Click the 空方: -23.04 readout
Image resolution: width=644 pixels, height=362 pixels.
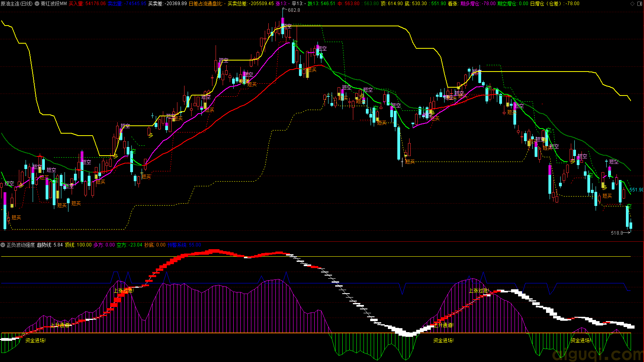pyautogui.click(x=129, y=245)
